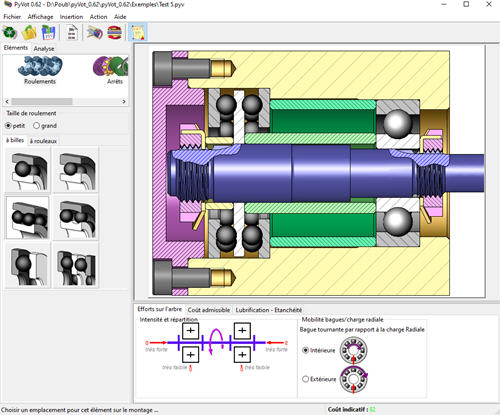
Task: Maximize the PyVot window
Action: [466, 4]
